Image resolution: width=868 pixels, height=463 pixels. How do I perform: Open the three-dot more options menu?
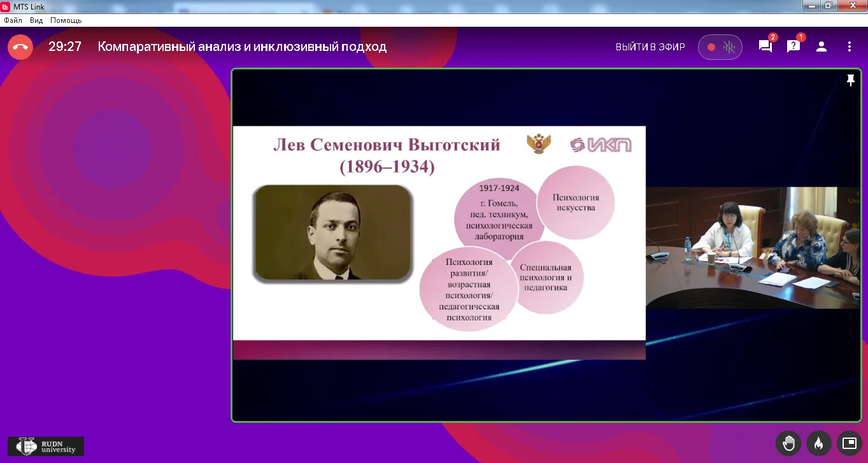[x=850, y=46]
